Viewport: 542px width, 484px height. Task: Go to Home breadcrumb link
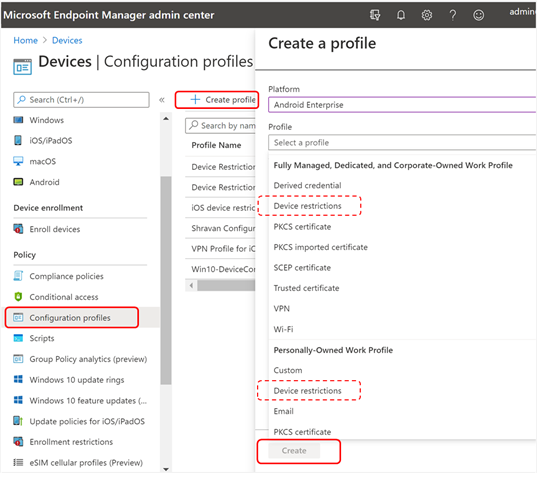(x=26, y=41)
